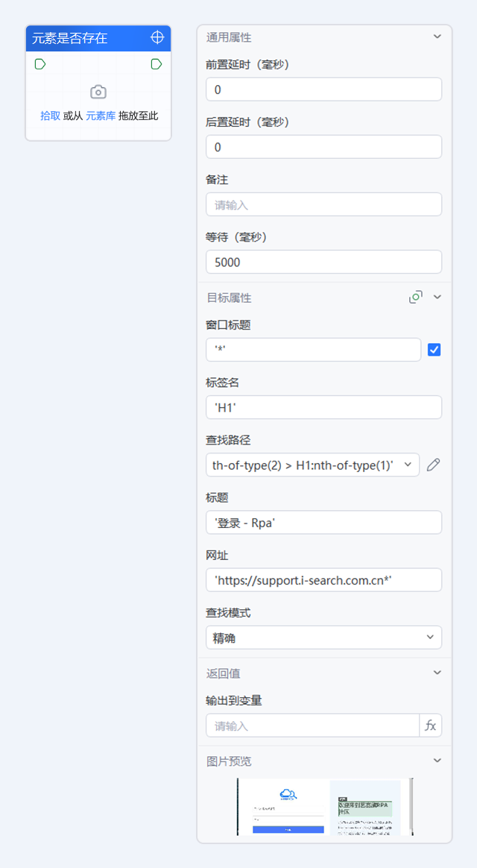Collapse the 返回值 section

(x=437, y=673)
